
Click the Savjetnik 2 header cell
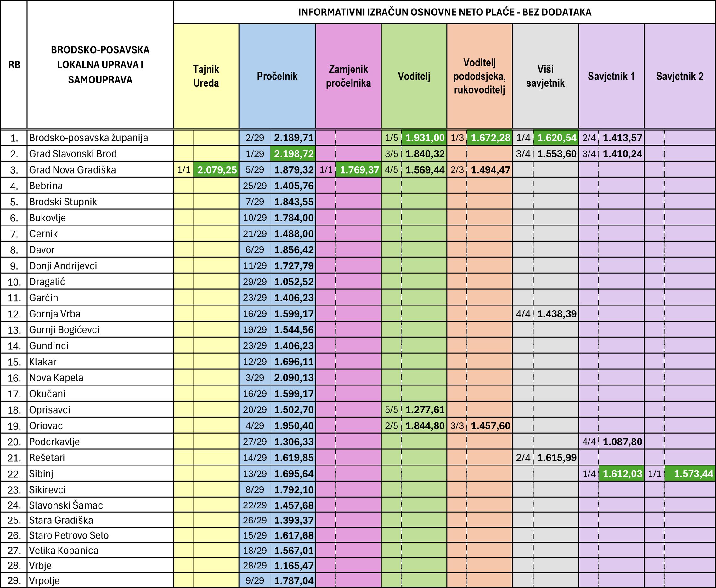679,76
